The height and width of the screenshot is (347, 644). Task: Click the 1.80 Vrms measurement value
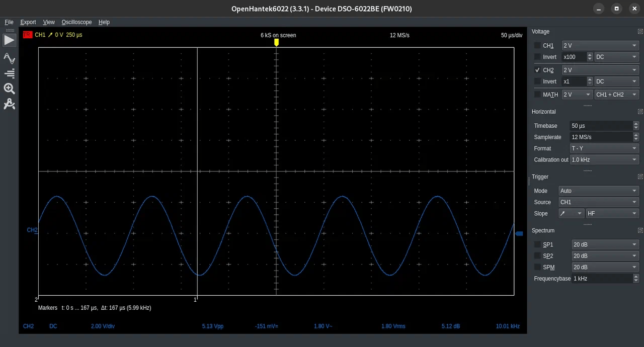click(x=393, y=326)
